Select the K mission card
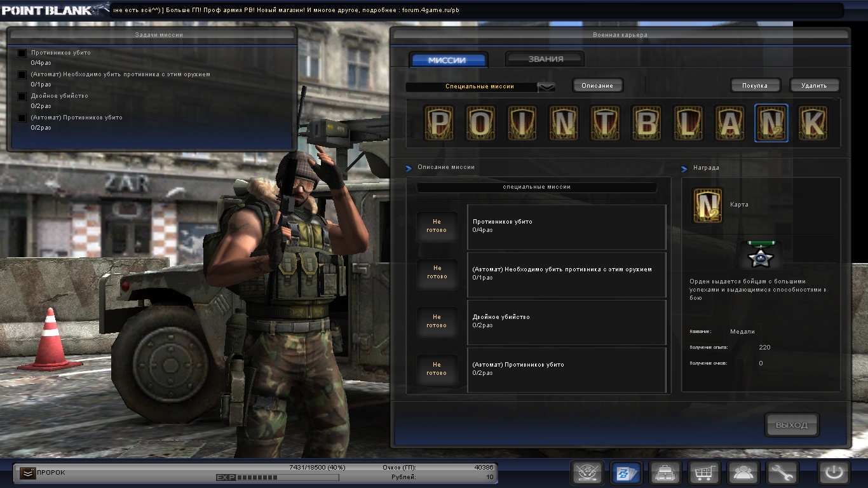Image resolution: width=868 pixels, height=488 pixels. point(813,123)
